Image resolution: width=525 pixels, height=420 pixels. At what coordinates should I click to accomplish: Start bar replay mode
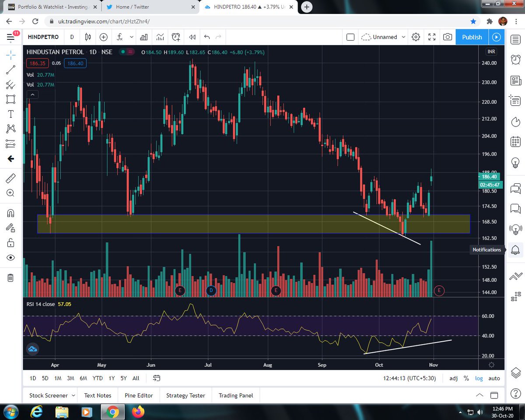(x=192, y=37)
